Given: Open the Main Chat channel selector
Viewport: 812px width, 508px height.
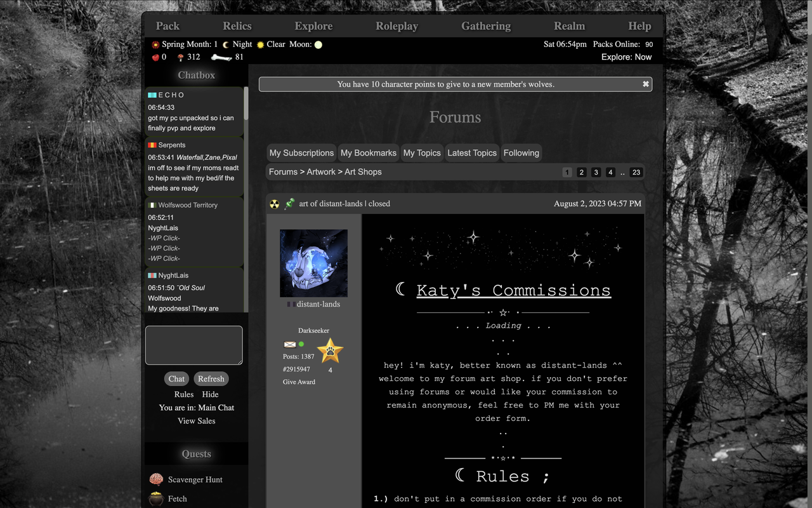Looking at the screenshot, I should click(216, 408).
